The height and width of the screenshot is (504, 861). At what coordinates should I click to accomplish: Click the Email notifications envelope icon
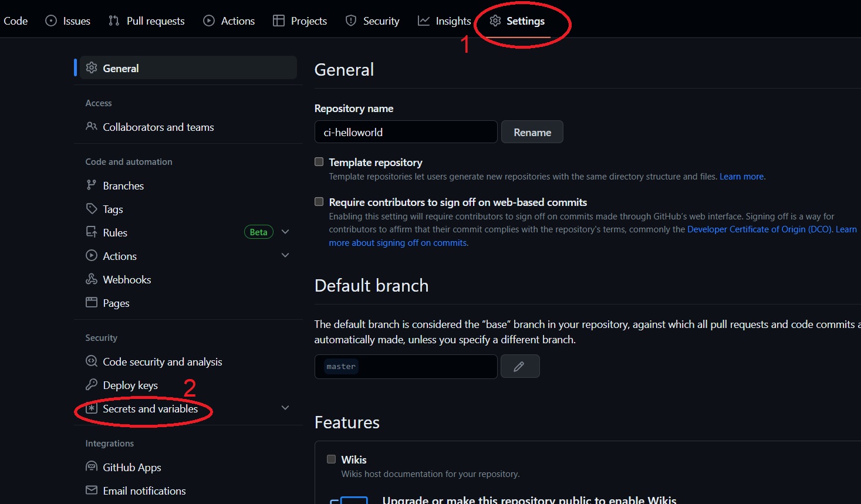pyautogui.click(x=92, y=491)
